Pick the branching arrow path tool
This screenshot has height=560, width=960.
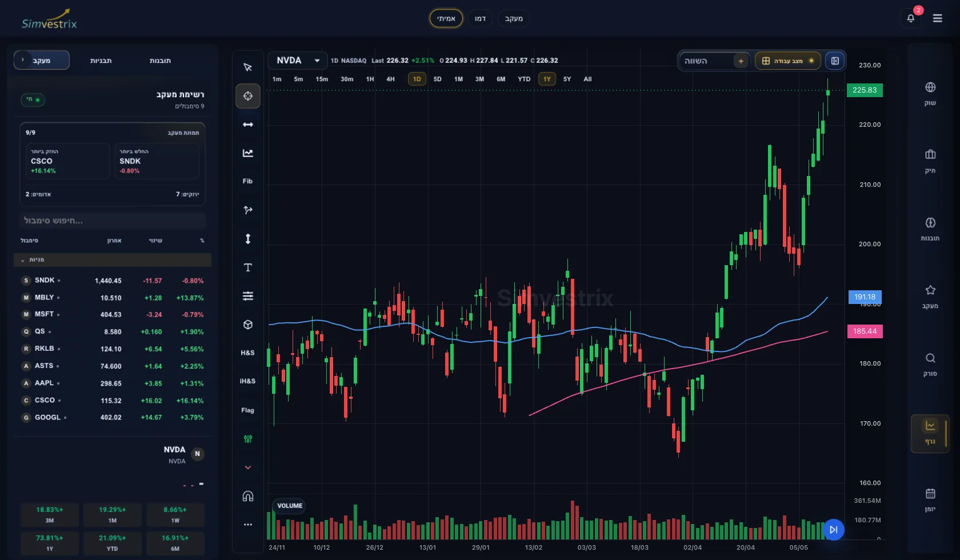247,210
